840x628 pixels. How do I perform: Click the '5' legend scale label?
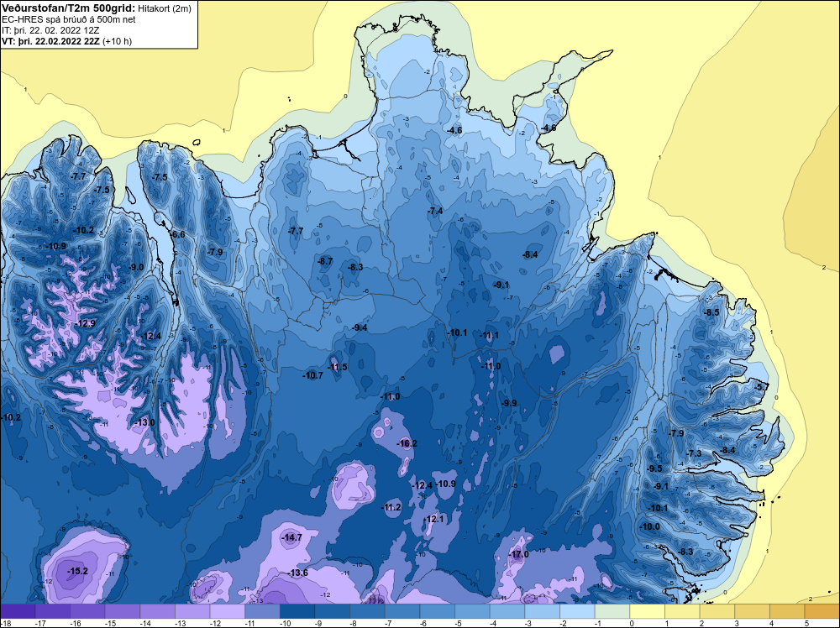coord(806,623)
